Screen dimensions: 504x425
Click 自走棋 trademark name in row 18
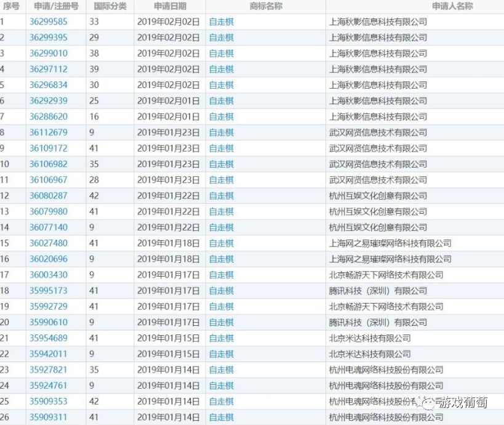tap(222, 291)
